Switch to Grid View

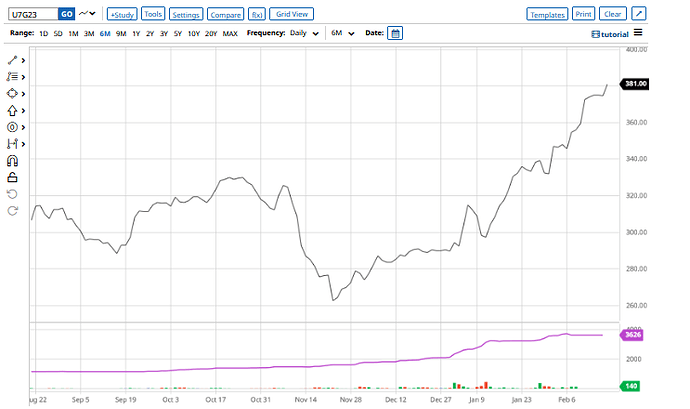[291, 14]
